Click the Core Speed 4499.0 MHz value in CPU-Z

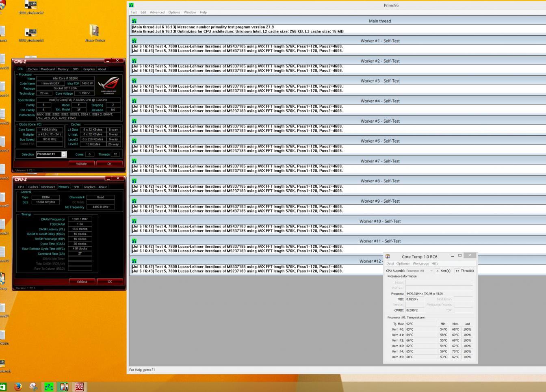coord(50,130)
